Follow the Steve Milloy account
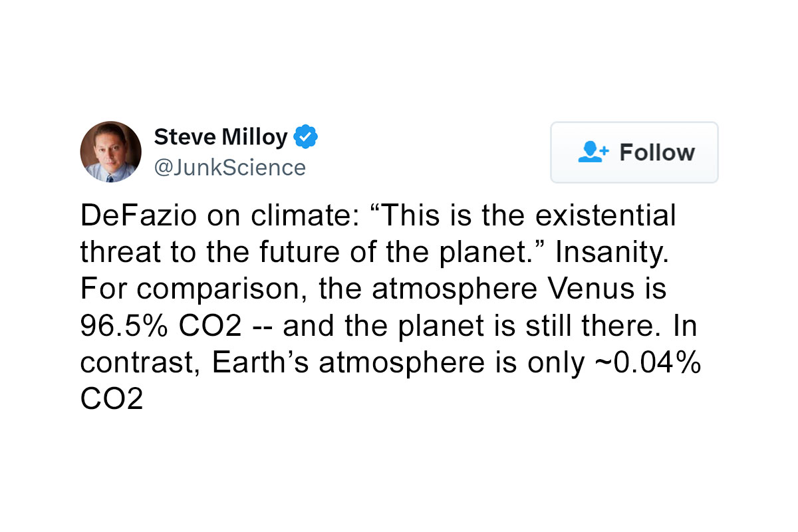The image size is (798, 532). 634,152
